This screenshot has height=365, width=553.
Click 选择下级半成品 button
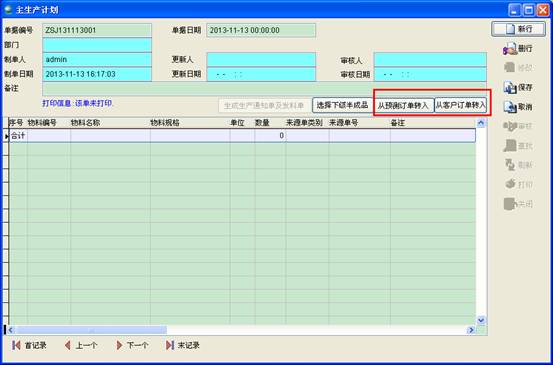342,105
